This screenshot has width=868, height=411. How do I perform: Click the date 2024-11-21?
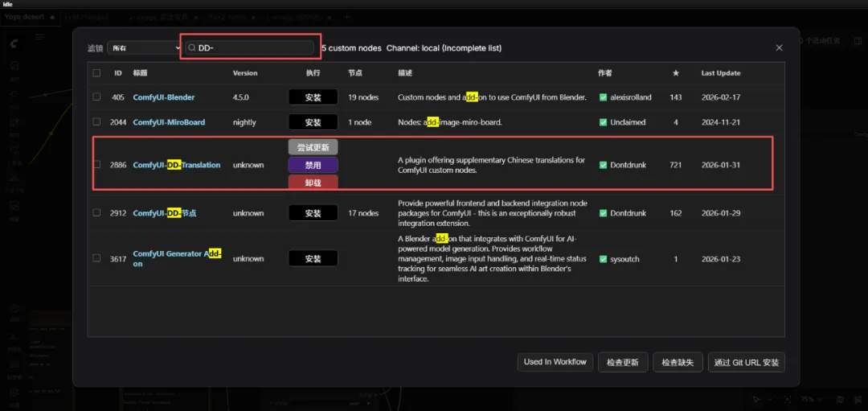pos(721,122)
